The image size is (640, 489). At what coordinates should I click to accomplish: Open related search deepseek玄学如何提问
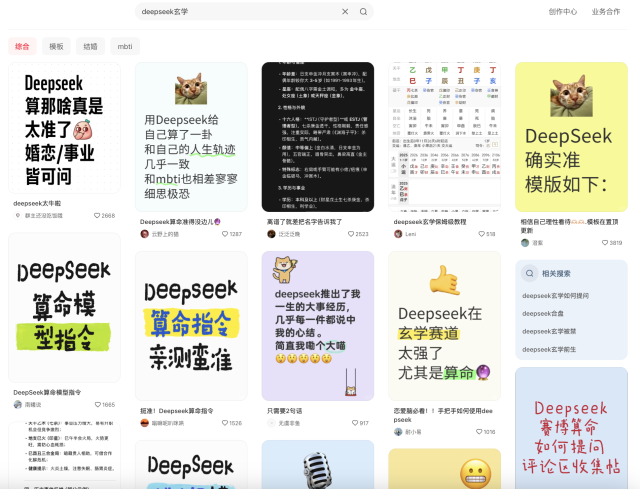pos(555,296)
